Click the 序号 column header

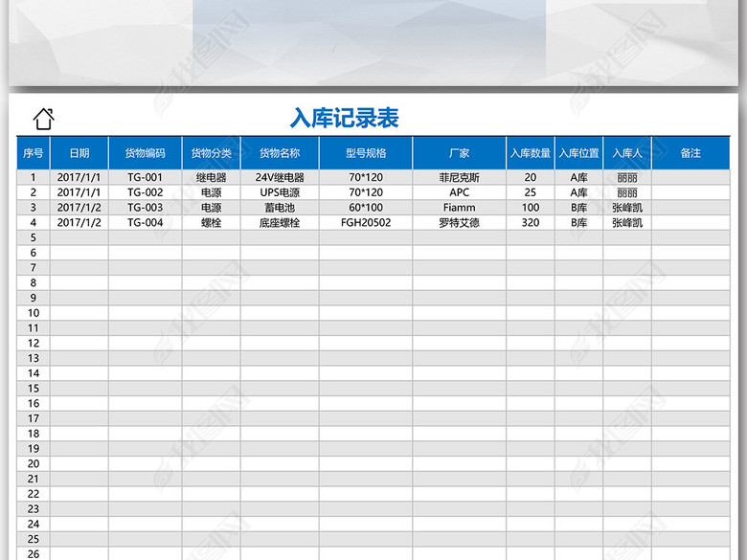34,153
